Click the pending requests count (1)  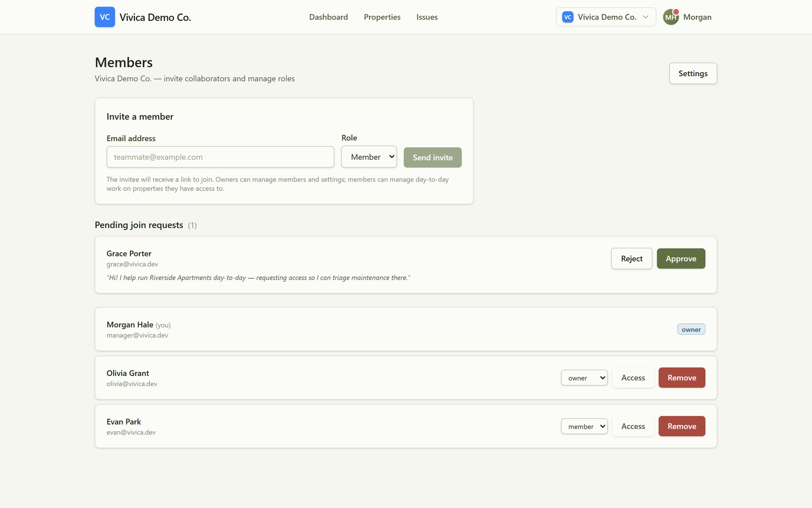pos(192,225)
